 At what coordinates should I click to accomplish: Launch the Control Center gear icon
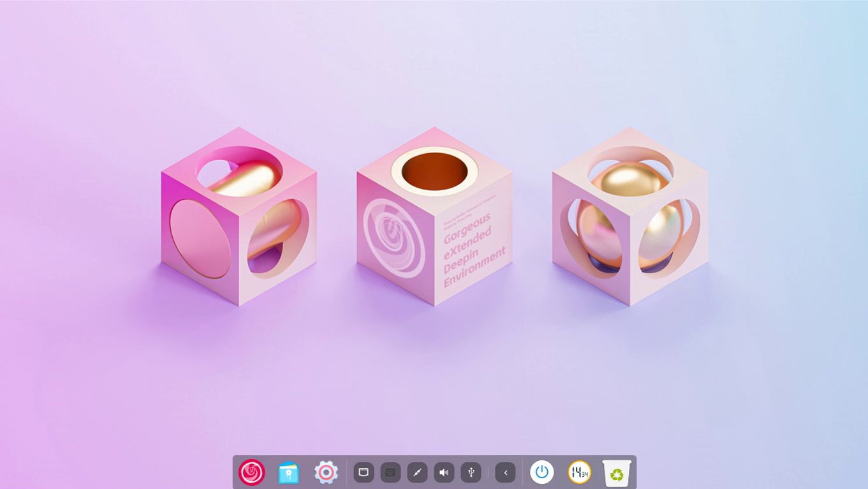point(326,473)
